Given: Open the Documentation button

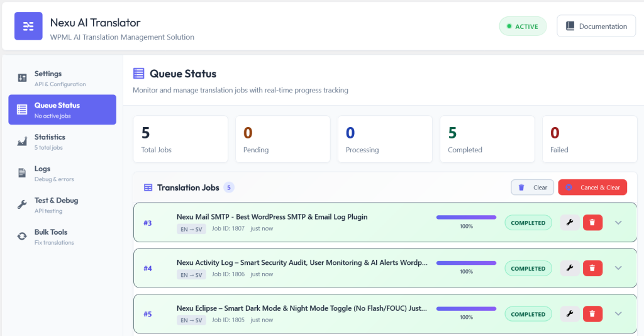Looking at the screenshot, I should click(x=596, y=26).
